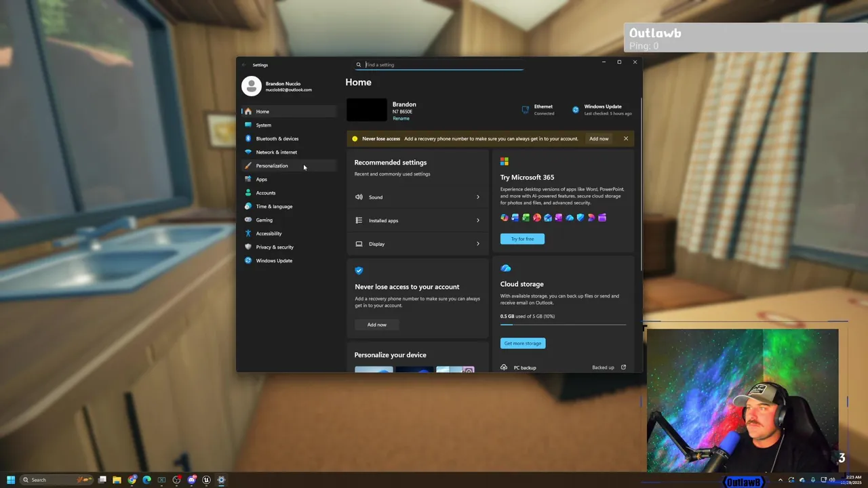Open Accounts settings
Image resolution: width=868 pixels, height=488 pixels.
[x=288, y=192]
